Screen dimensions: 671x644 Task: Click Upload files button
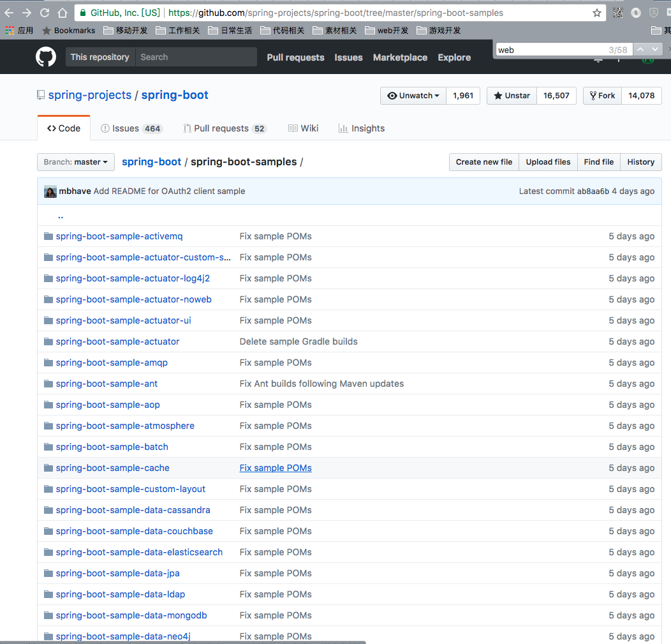(548, 162)
